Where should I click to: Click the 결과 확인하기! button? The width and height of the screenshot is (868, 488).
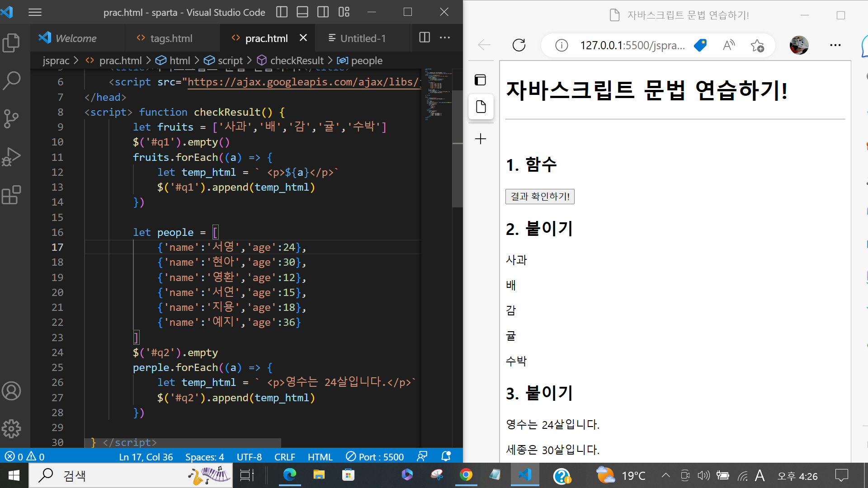tap(540, 196)
